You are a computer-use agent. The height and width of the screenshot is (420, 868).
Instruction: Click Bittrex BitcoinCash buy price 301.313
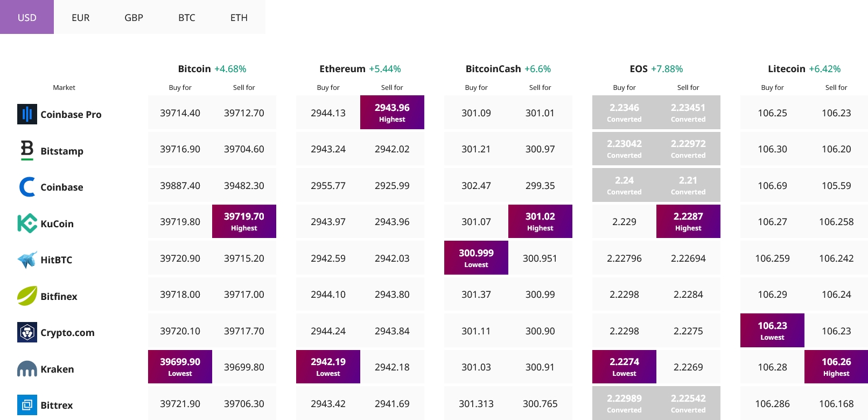point(476,404)
